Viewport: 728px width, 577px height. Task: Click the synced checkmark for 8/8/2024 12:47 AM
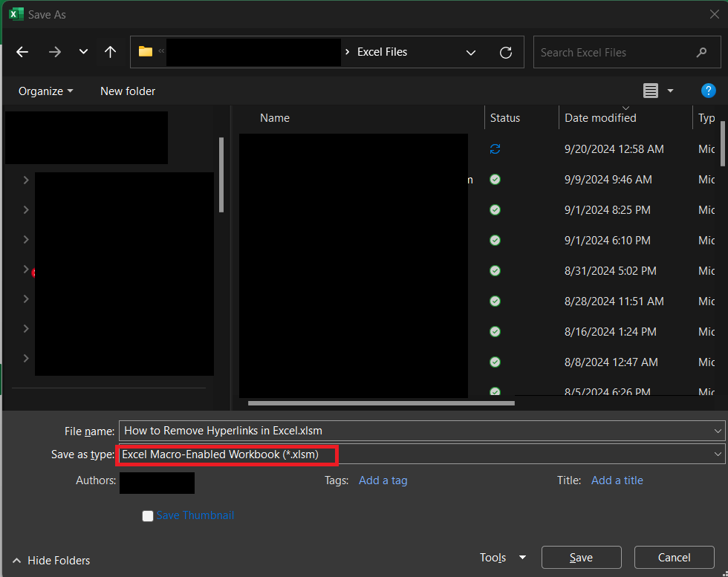(495, 362)
